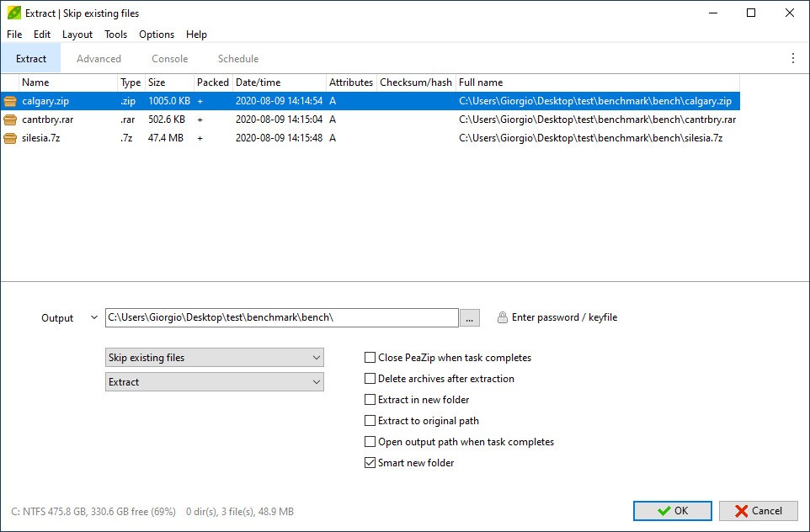Click the .rar type cell
The image size is (810, 532).
pos(128,120)
